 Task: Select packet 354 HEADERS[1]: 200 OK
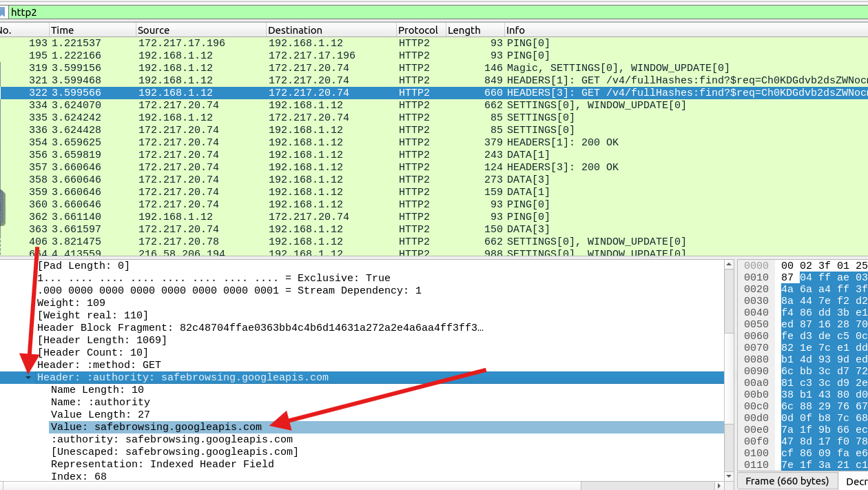[x=434, y=143]
